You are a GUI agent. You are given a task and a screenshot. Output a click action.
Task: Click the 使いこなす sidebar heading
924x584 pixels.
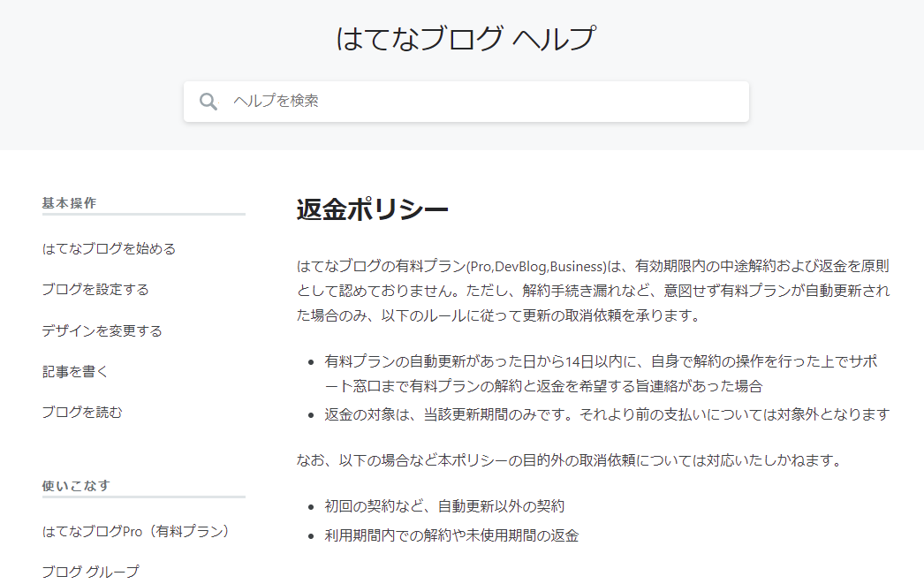[76, 486]
